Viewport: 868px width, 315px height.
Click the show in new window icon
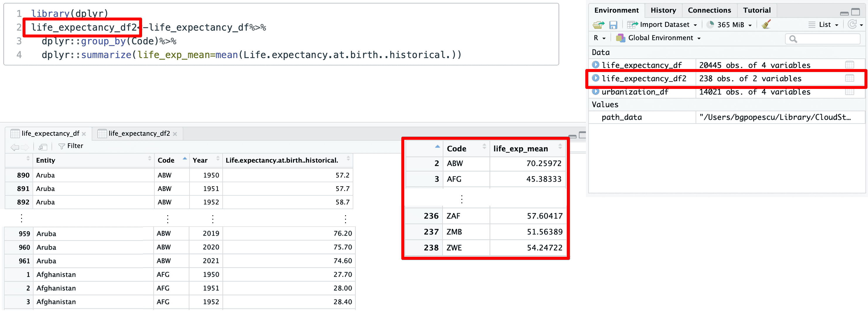(x=43, y=147)
